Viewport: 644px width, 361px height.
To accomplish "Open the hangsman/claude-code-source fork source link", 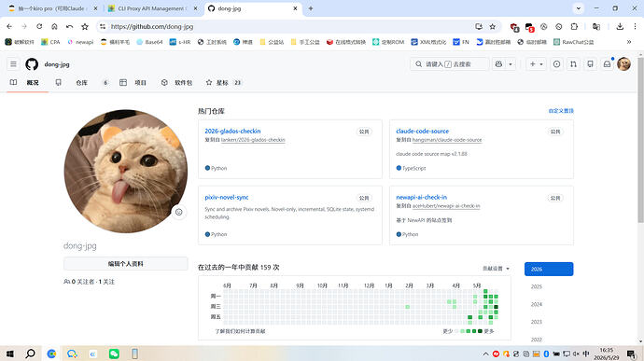I will (x=447, y=140).
